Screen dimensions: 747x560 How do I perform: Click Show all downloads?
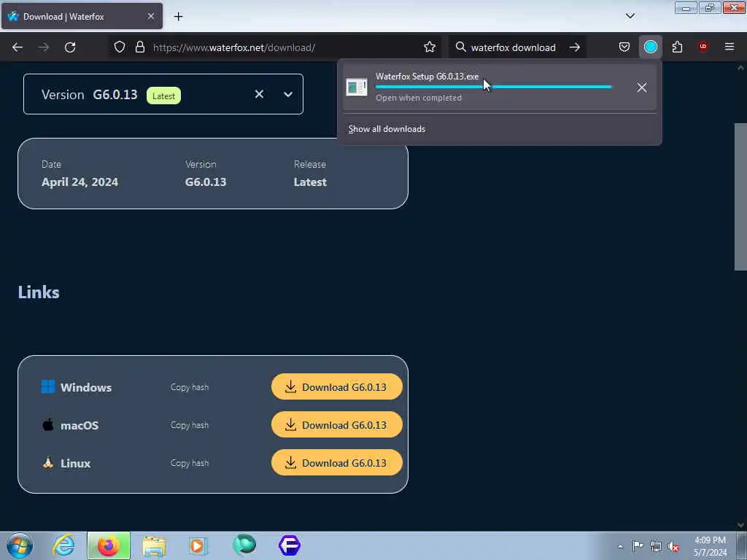[x=387, y=129]
